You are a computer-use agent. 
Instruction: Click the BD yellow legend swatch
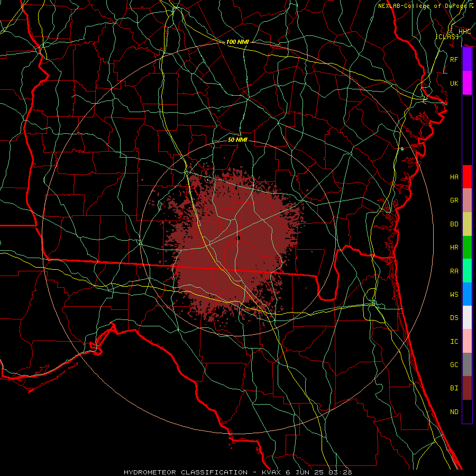tap(467, 224)
